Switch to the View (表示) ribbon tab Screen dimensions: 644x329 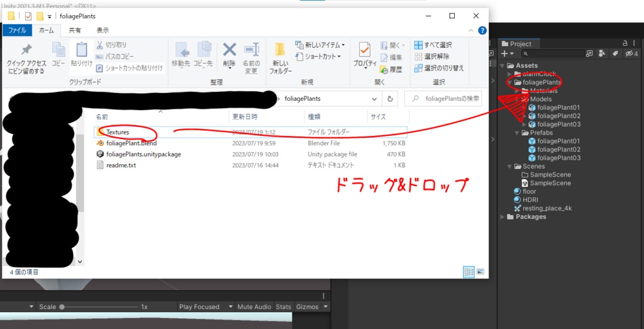coord(103,30)
